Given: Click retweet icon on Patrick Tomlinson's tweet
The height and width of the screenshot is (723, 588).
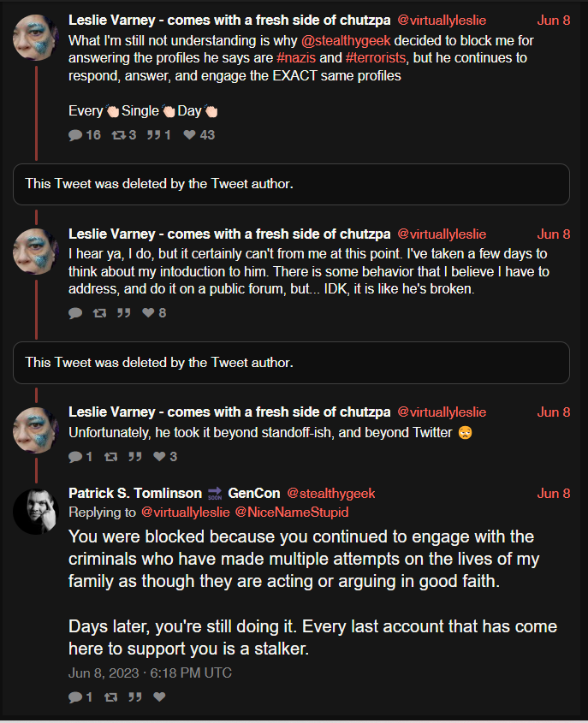Looking at the screenshot, I should 110,696.
